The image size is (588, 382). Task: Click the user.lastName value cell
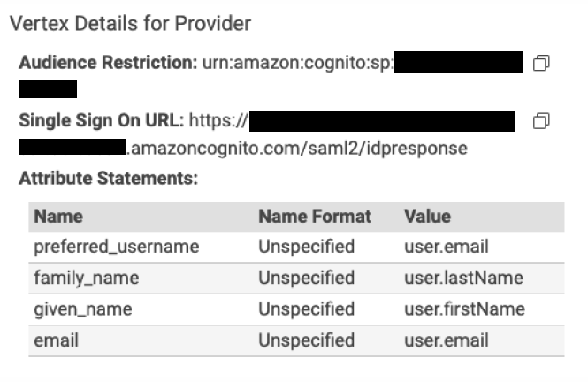[x=463, y=278]
